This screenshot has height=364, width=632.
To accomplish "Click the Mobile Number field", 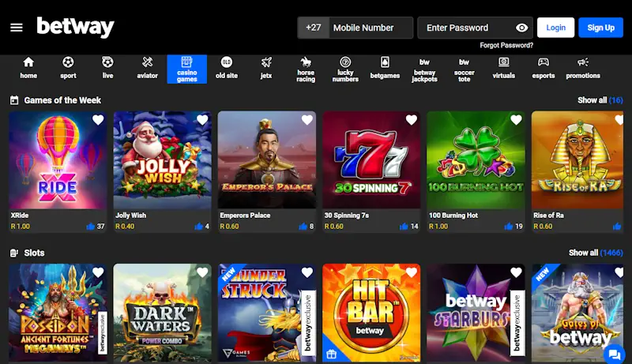I will [371, 28].
